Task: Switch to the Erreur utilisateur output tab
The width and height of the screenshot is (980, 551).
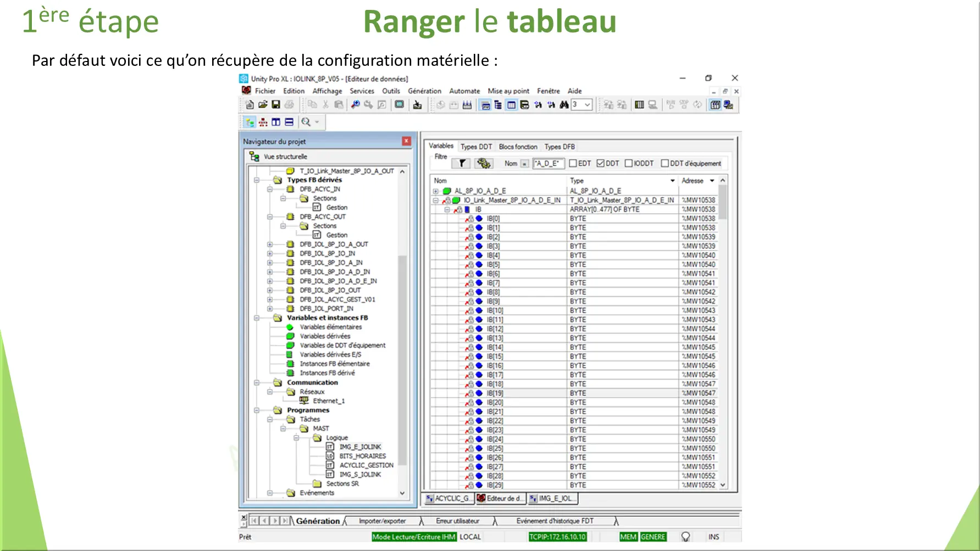Action: pyautogui.click(x=457, y=521)
